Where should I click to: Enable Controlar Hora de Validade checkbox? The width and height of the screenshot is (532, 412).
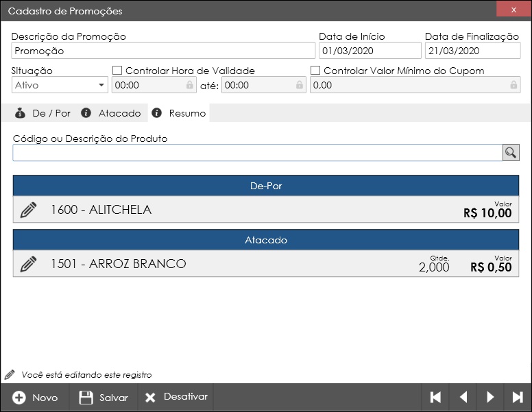point(117,70)
